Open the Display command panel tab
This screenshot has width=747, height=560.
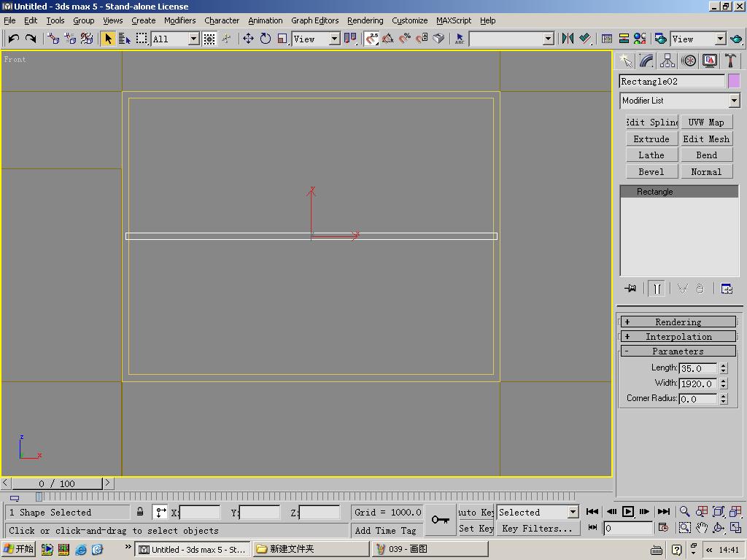pyautogui.click(x=710, y=61)
